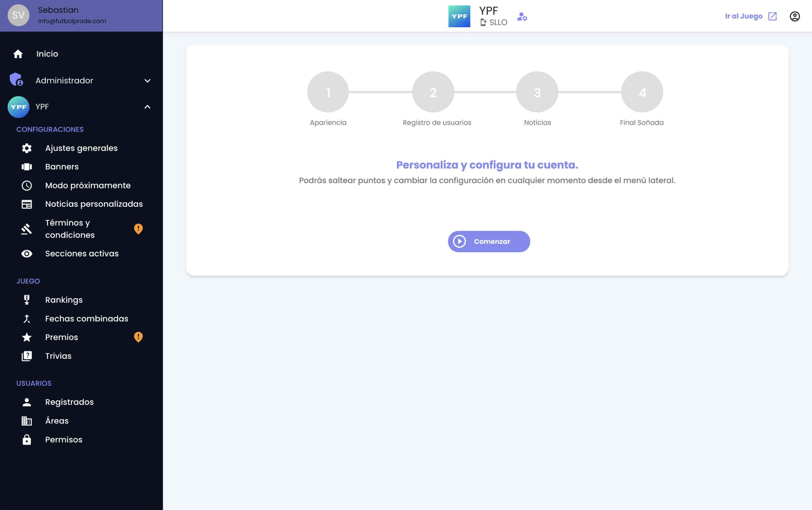Open Noticias personalizadas menu item

tap(94, 204)
